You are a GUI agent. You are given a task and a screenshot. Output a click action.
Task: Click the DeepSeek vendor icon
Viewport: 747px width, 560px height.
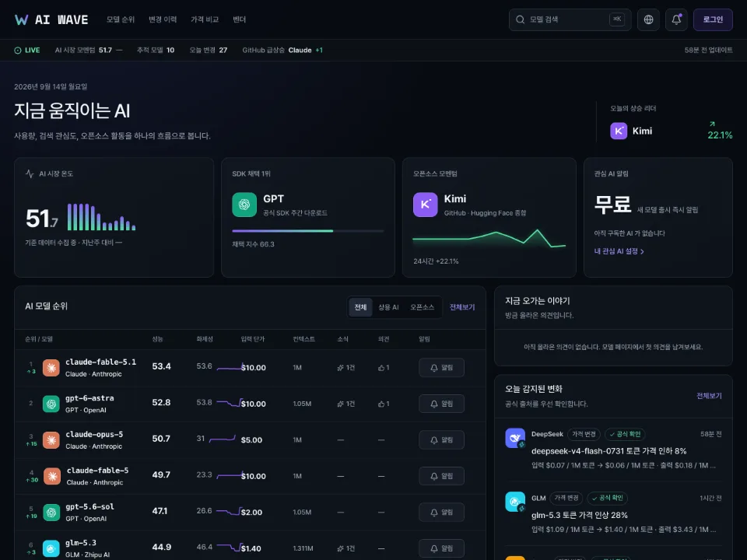click(515, 438)
